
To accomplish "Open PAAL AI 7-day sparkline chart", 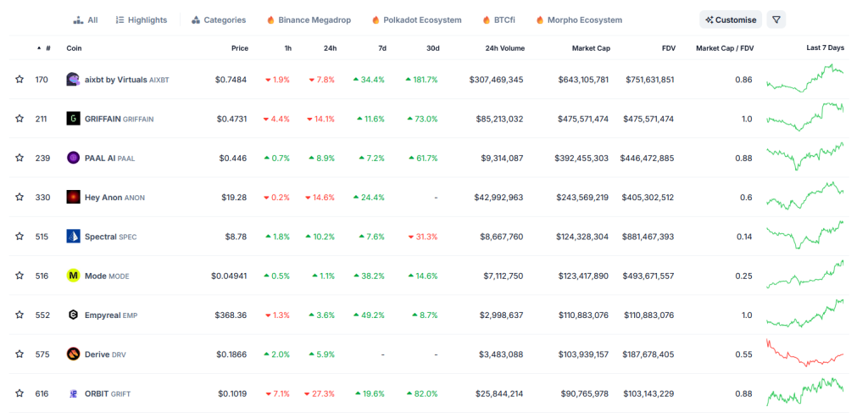I will [805, 156].
